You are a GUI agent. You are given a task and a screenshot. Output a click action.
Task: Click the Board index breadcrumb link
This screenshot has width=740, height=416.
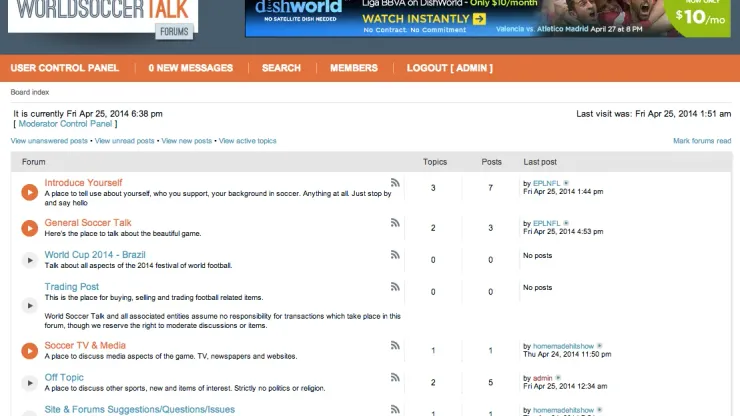click(29, 92)
